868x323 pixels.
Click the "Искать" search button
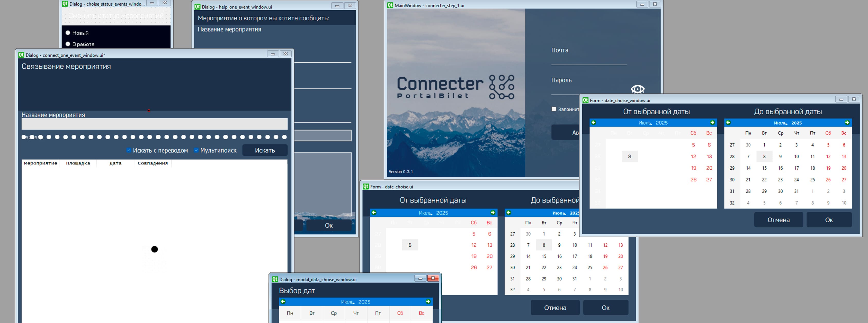click(x=265, y=150)
